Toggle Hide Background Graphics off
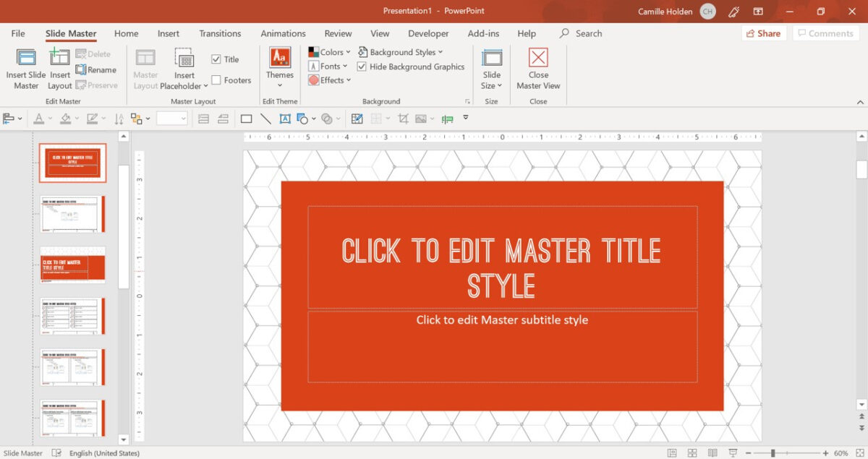 pyautogui.click(x=360, y=67)
